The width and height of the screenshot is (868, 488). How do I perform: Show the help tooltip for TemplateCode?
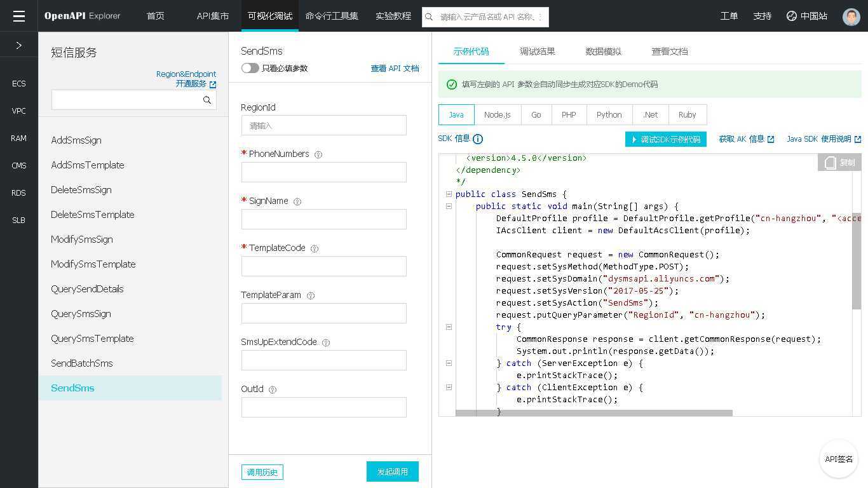314,248
